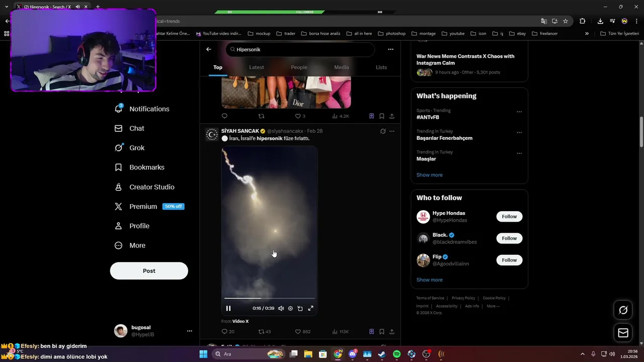Open the photoshop bookmarks folder
This screenshot has width=644, height=362.
click(x=391, y=34)
